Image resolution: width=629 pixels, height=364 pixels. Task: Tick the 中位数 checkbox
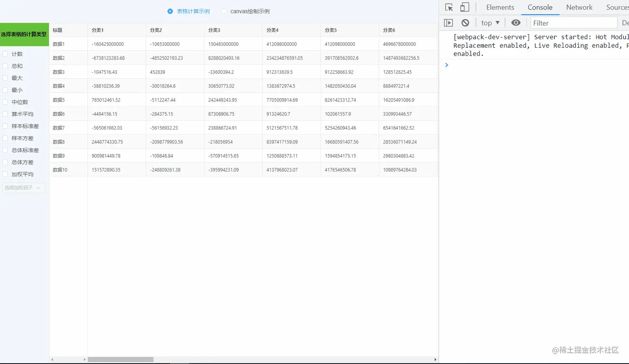click(5, 102)
